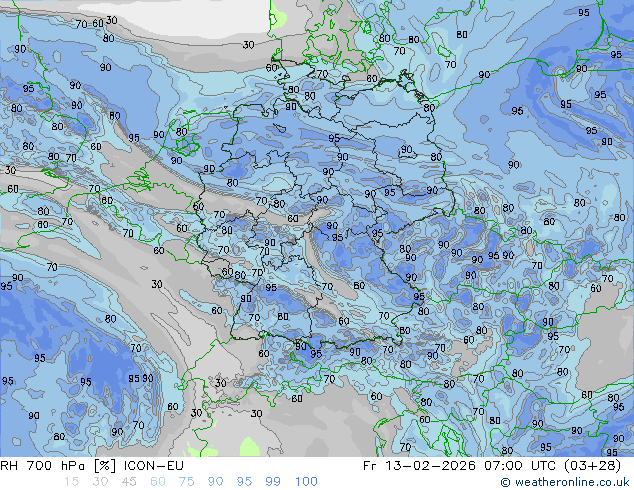The height and width of the screenshot is (490, 634).
Task: Click legend value "99" in color scale
Action: [273, 482]
